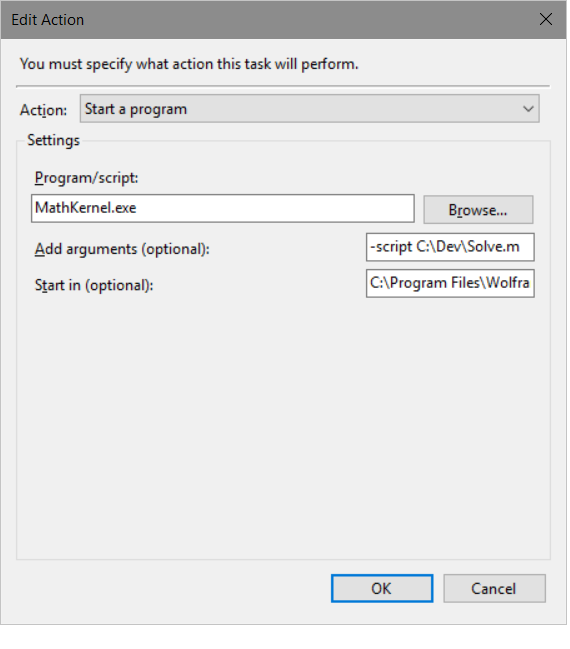
Task: Click the empty area inside Settings group
Action: tap(283, 426)
